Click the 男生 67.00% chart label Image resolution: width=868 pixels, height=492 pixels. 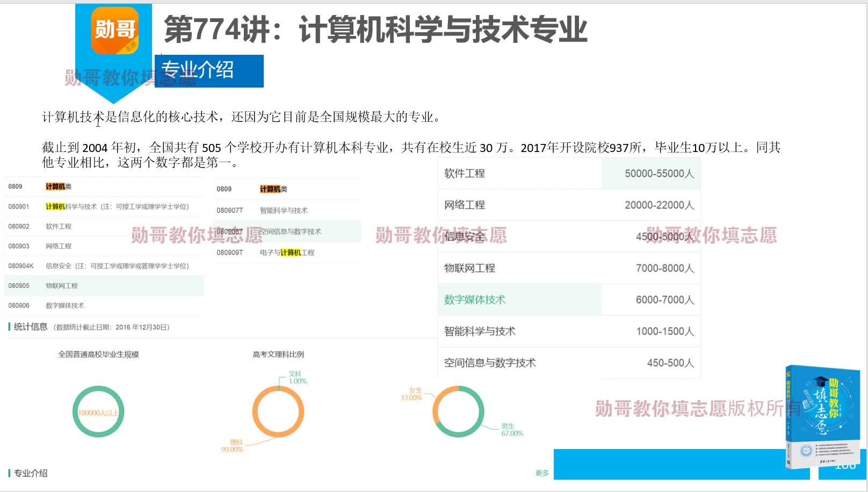click(512, 430)
